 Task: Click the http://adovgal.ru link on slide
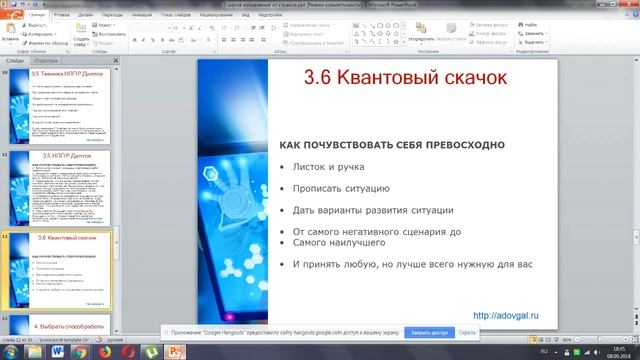coord(506,316)
